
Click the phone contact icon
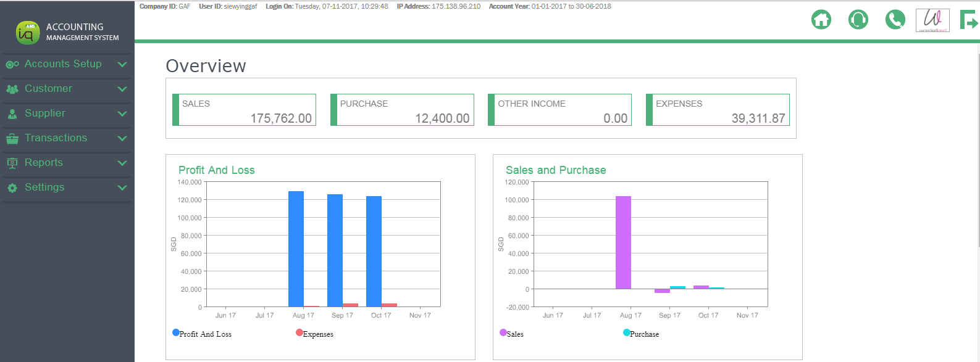point(895,20)
